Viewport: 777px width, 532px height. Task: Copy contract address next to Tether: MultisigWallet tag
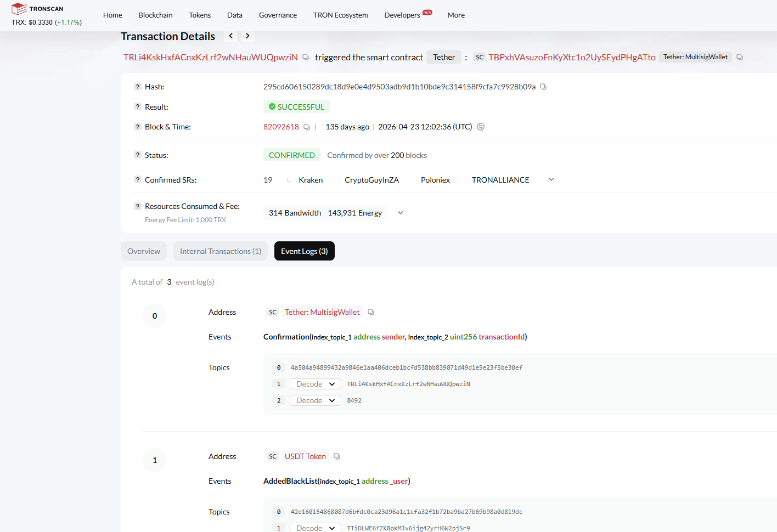pos(740,57)
